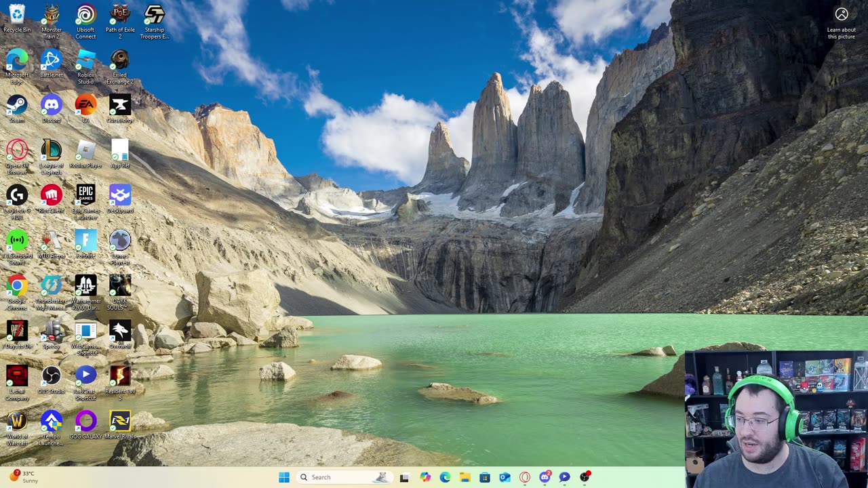Image resolution: width=868 pixels, height=488 pixels.
Task: Select the Thunderstore Mod Manager desktop icon
Action: click(x=52, y=293)
